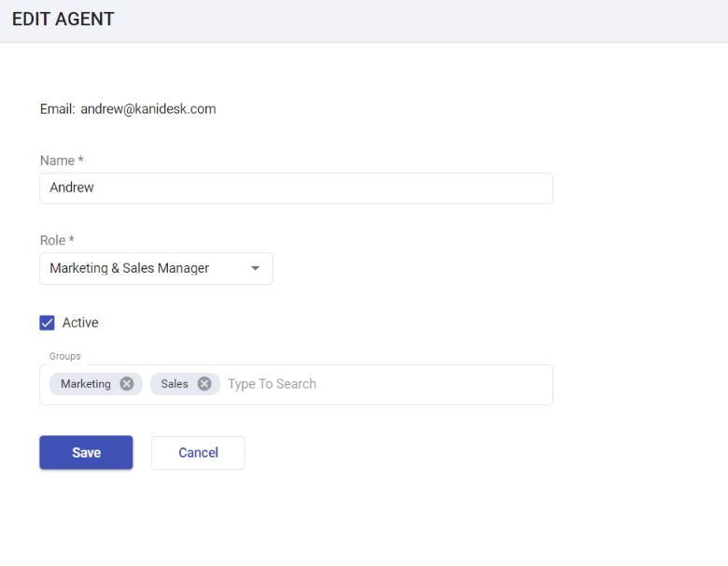728x566 pixels.
Task: Cancel editing the agent
Action: [x=198, y=453]
